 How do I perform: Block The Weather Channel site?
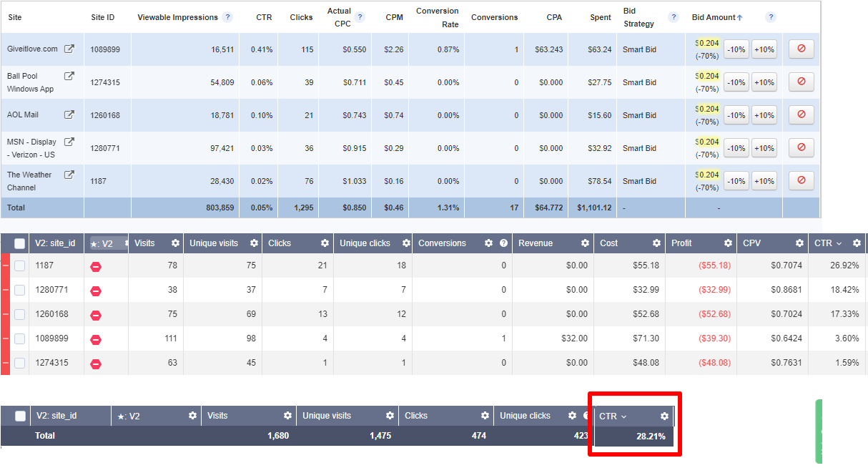click(801, 180)
